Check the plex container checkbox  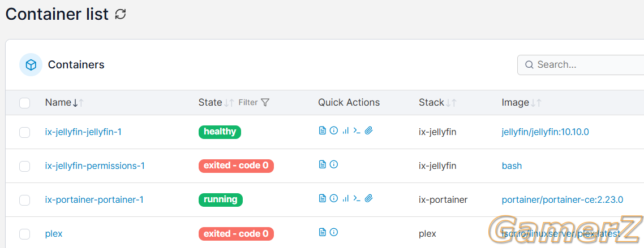point(25,234)
